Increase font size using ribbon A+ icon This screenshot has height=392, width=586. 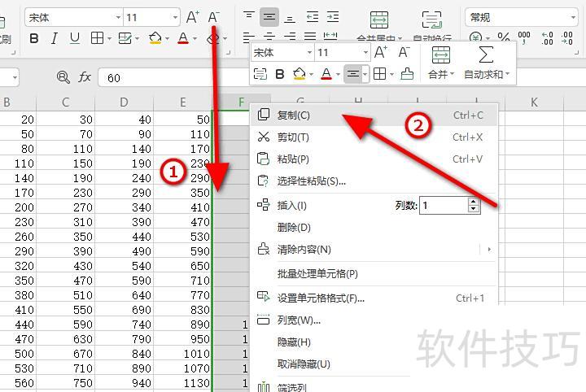tap(192, 17)
